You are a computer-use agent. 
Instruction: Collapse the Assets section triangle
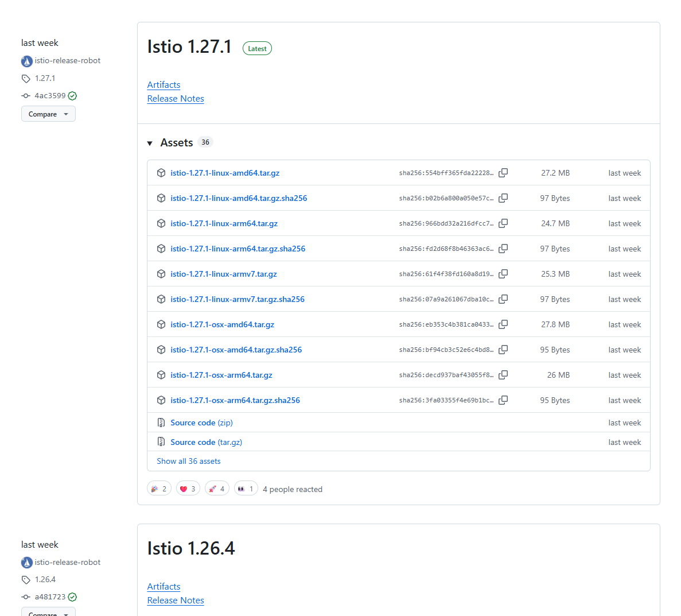[x=150, y=143]
